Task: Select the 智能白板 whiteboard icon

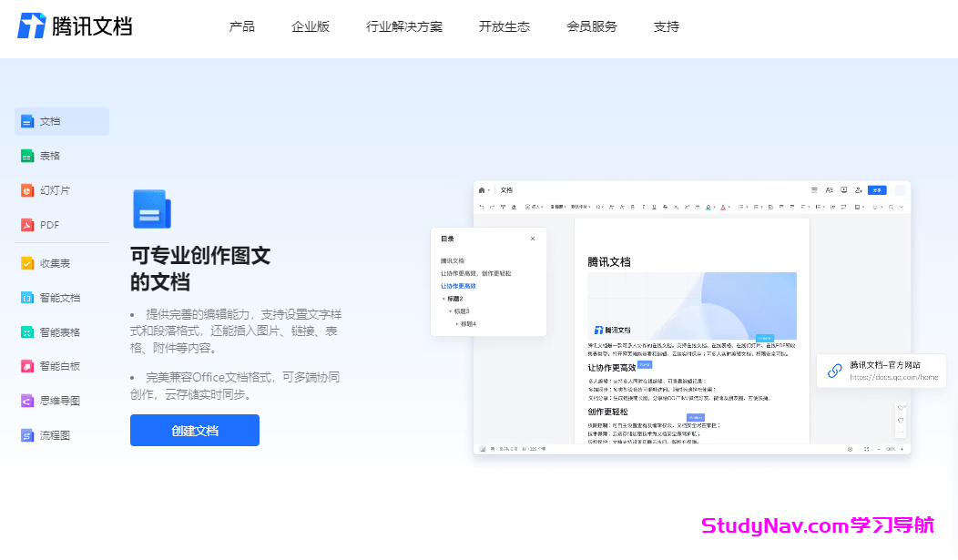Action: pos(27,366)
